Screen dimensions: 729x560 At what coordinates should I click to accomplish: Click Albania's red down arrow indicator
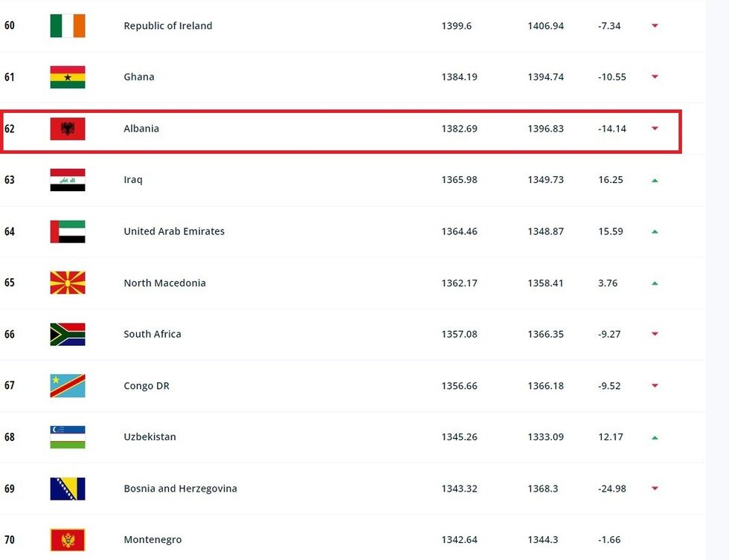(x=655, y=129)
